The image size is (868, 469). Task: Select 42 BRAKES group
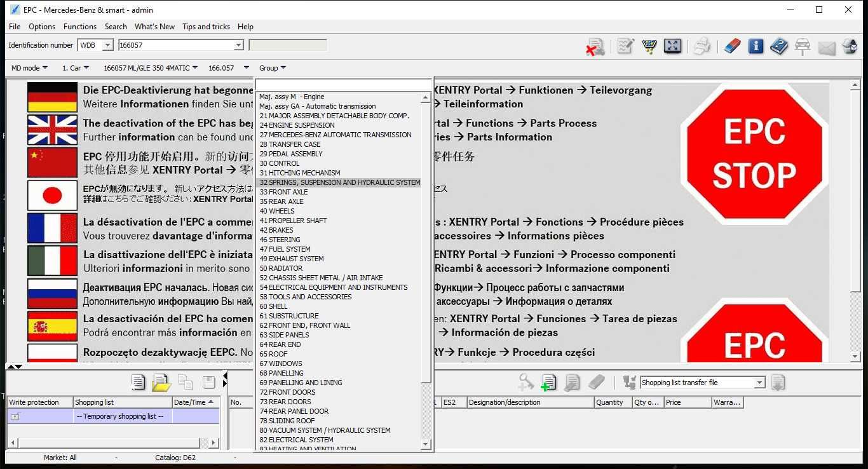339,230
